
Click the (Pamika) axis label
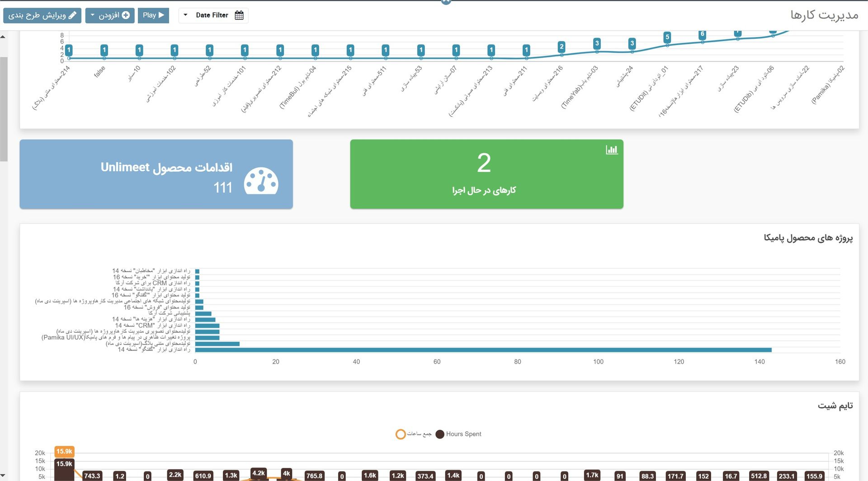(x=827, y=85)
